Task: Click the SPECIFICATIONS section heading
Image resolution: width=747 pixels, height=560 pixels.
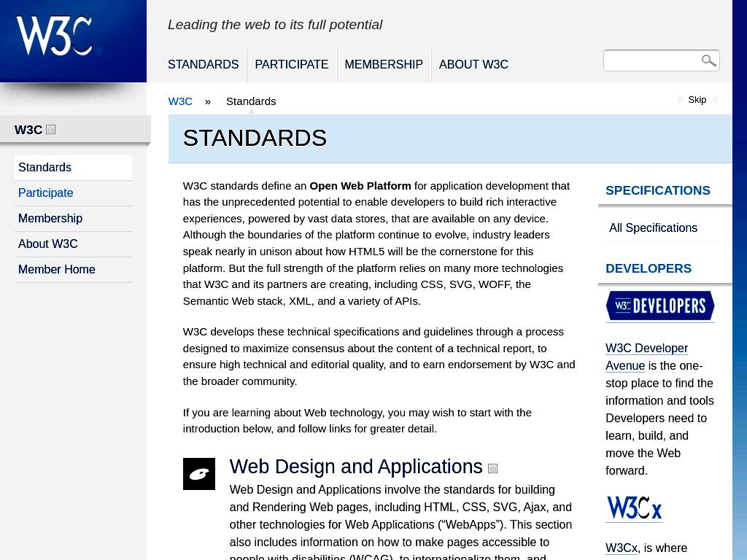Action: coord(657,190)
